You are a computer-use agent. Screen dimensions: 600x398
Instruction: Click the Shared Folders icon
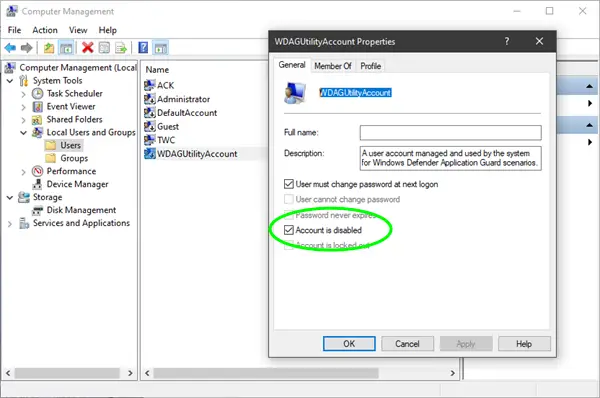click(x=37, y=120)
